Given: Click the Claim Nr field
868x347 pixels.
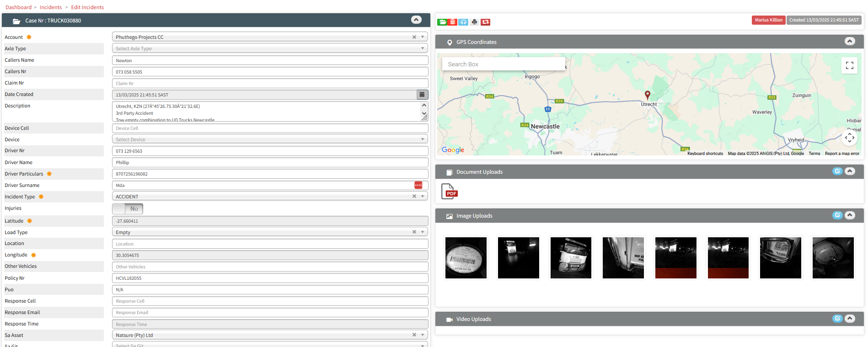Looking at the screenshot, I should click(x=270, y=83).
